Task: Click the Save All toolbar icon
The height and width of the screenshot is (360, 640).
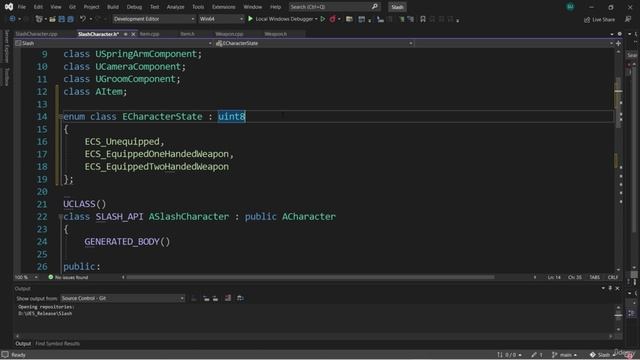Action: (x=70, y=19)
